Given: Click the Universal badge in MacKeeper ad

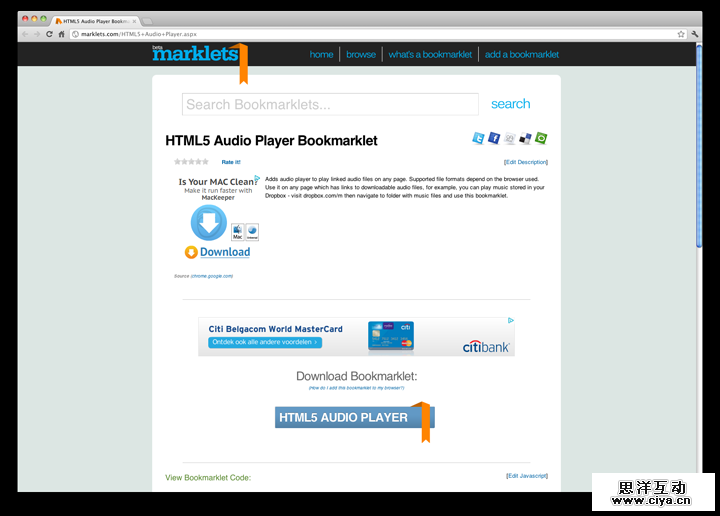Looking at the screenshot, I should pos(252,231).
